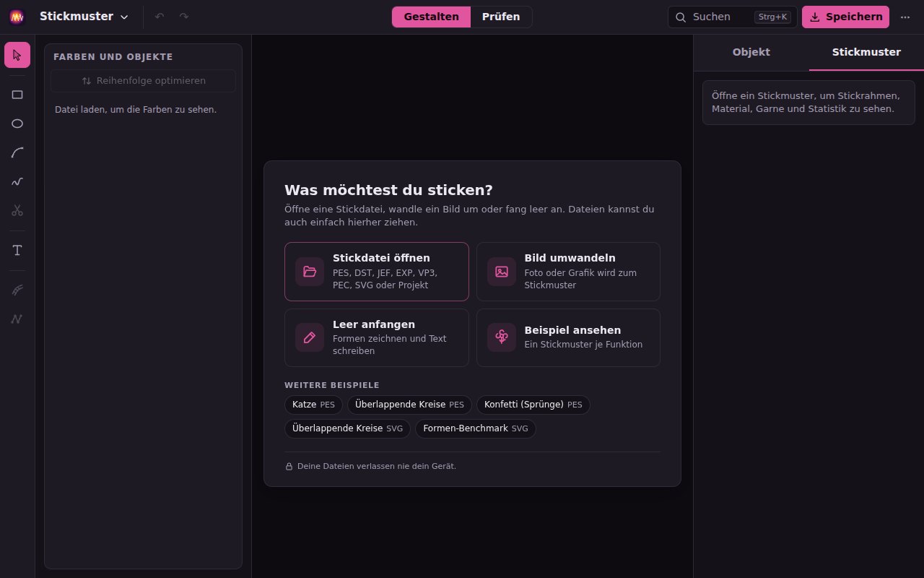
Task: Load the Überlappende Kreise PES example
Action: click(x=410, y=405)
